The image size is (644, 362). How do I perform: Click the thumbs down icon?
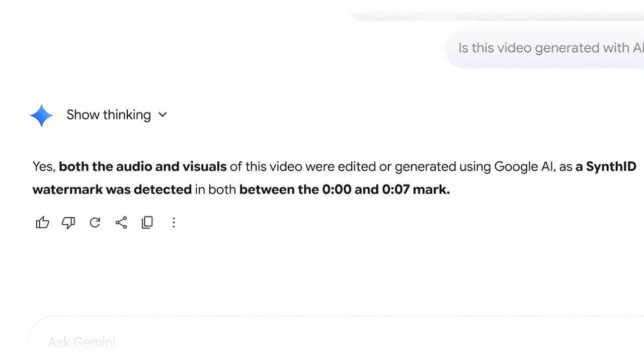pos(68,222)
